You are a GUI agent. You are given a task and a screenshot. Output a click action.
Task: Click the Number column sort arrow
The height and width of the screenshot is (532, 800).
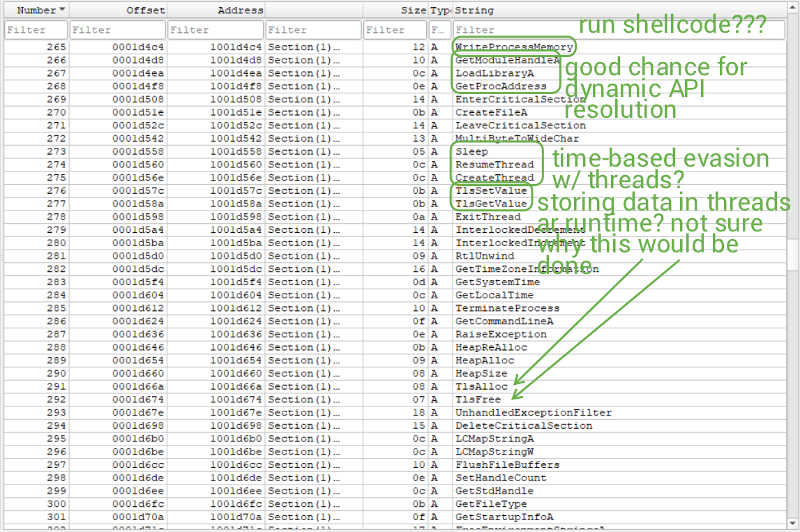click(x=63, y=10)
